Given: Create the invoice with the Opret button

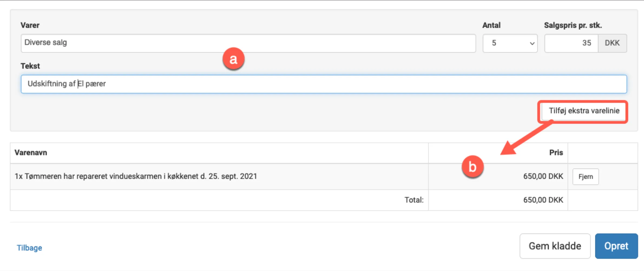Looking at the screenshot, I should pyautogui.click(x=616, y=246).
